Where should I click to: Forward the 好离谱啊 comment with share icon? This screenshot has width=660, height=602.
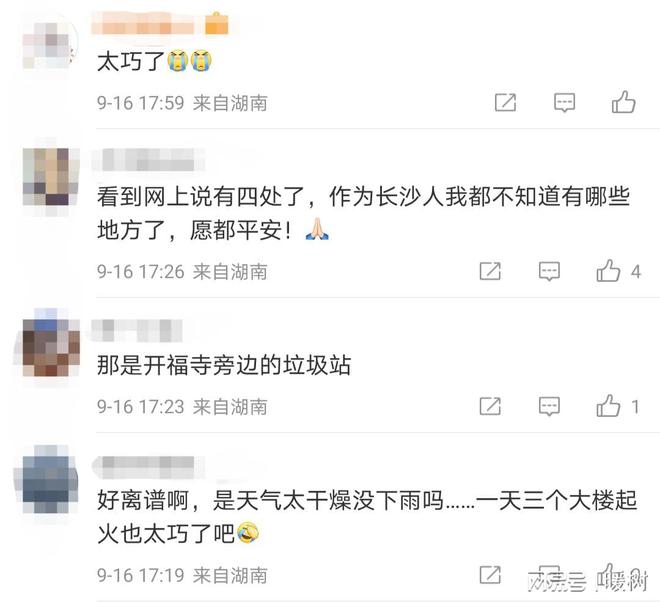(x=490, y=575)
